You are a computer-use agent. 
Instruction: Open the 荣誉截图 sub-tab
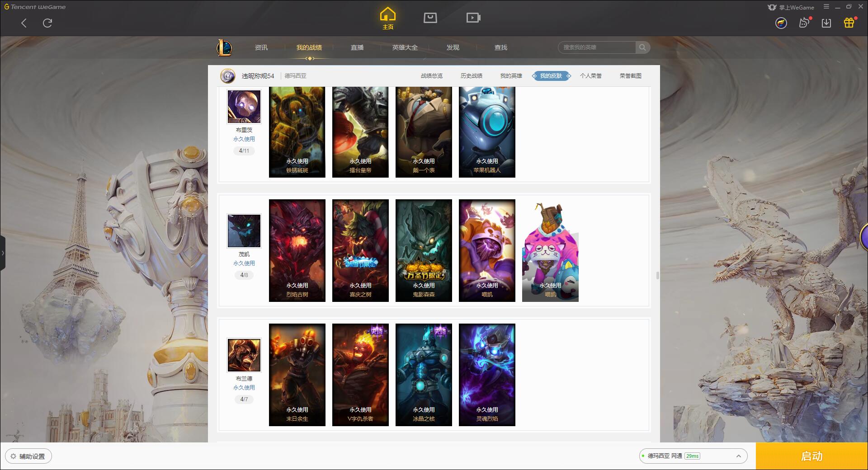(631, 76)
